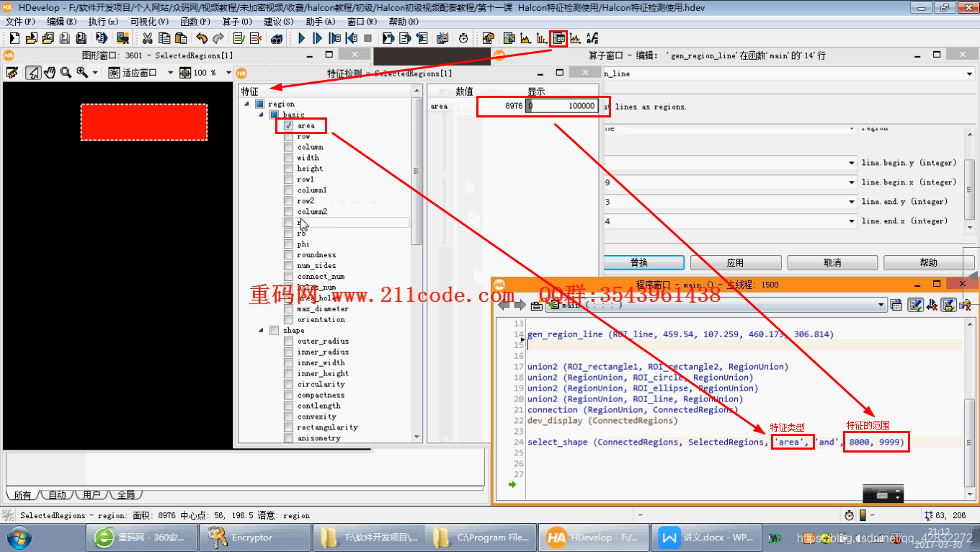Click the area range slider bar

pyautogui.click(x=562, y=106)
